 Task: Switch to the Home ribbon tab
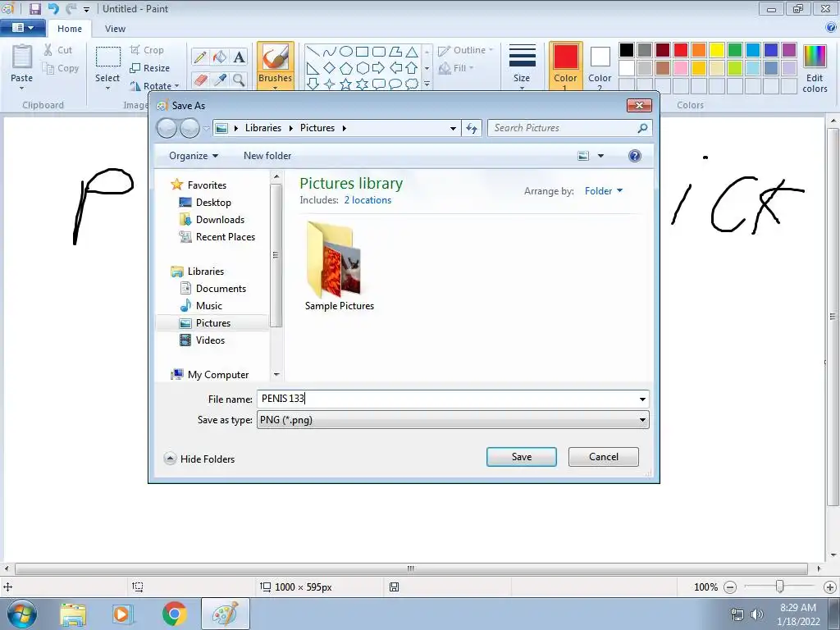70,29
